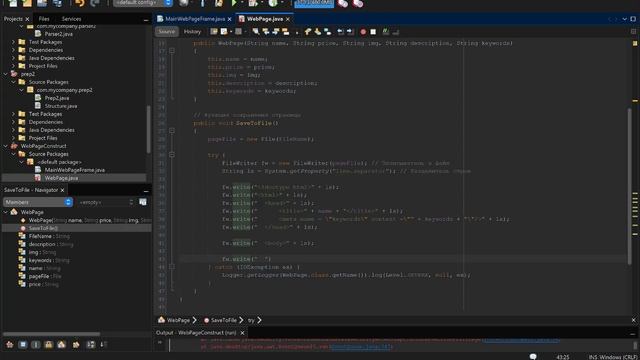Viewport: 640px width, 360px height.
Task: Click the Source view button
Action: click(x=166, y=31)
